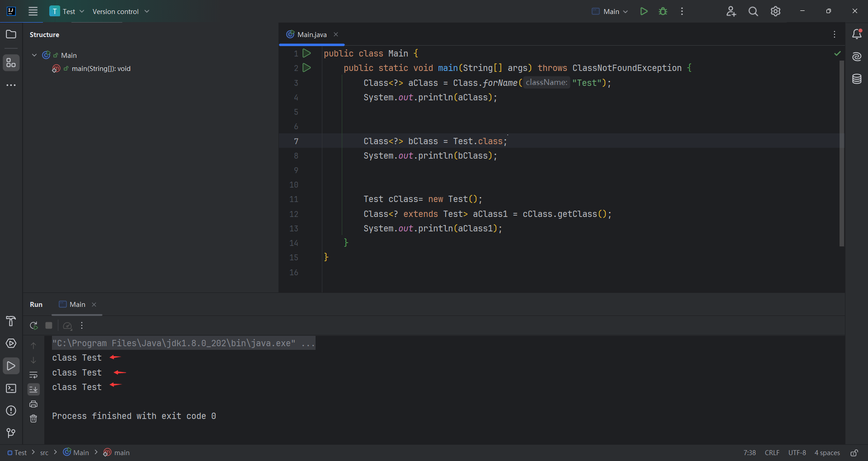This screenshot has width=868, height=461.
Task: Click the run gutter icon on line 2
Action: coord(307,68)
